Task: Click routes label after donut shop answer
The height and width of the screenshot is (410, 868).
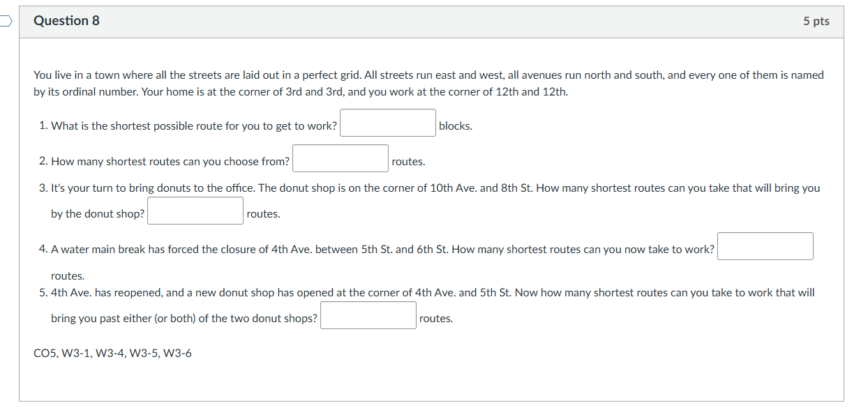Action: (263, 213)
